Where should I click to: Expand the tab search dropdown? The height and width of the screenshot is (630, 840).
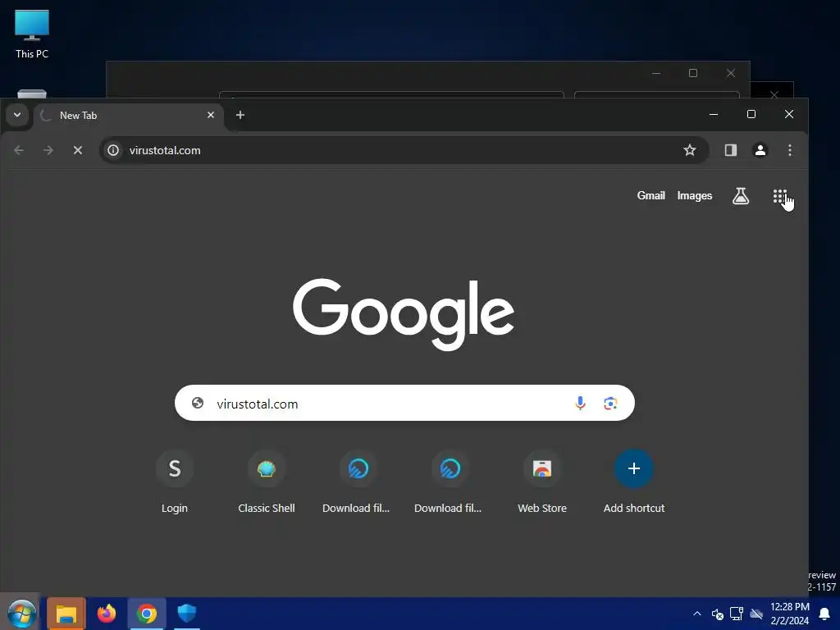point(17,115)
